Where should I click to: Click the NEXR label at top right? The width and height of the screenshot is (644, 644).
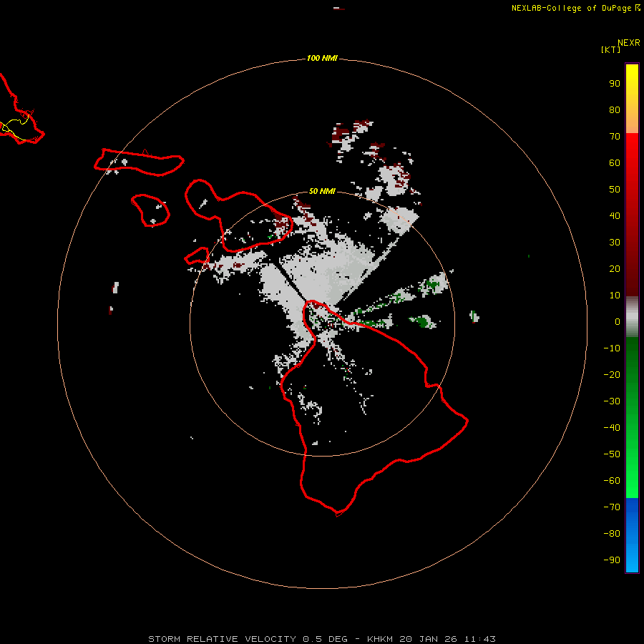point(629,43)
